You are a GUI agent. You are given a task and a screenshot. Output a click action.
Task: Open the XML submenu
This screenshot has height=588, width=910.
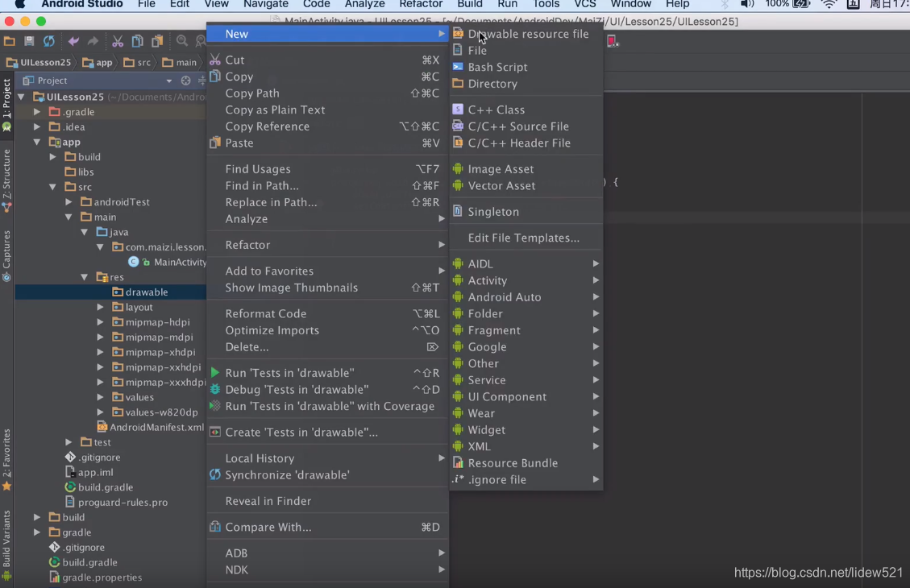(x=526, y=446)
